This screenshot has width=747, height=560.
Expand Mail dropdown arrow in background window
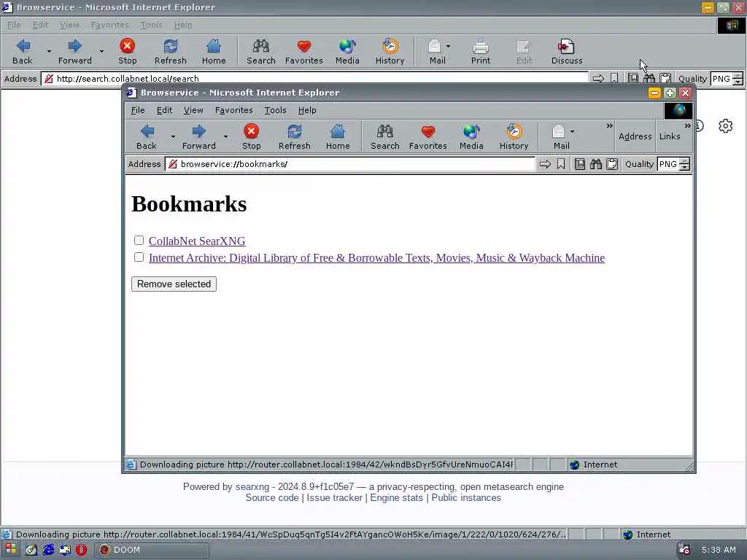(449, 46)
